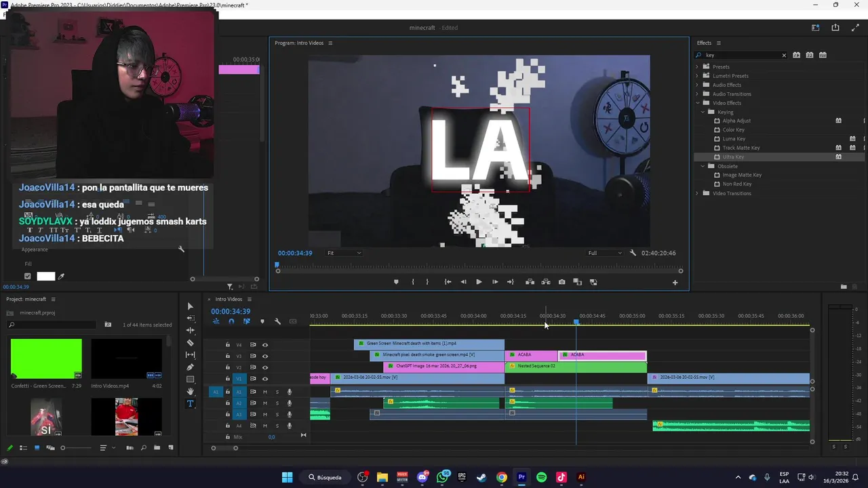Clear the Effects search field X
The width and height of the screenshot is (868, 488).
click(x=784, y=56)
